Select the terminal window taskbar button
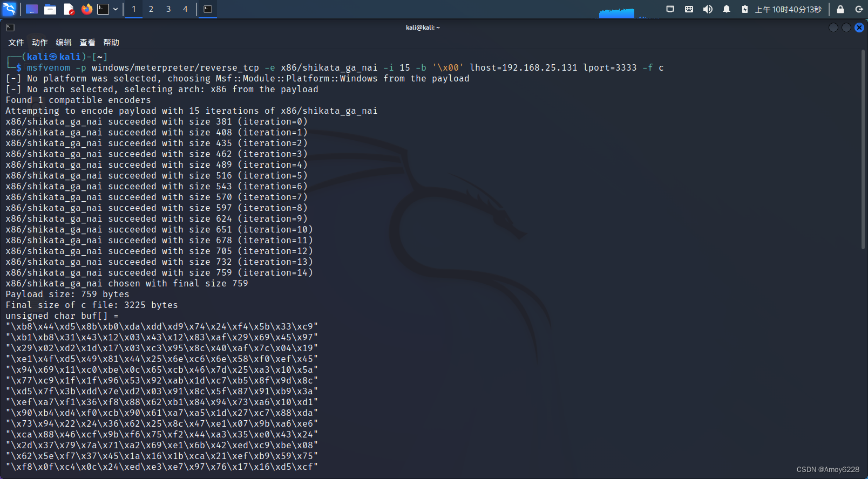This screenshot has height=479, width=868. (208, 9)
